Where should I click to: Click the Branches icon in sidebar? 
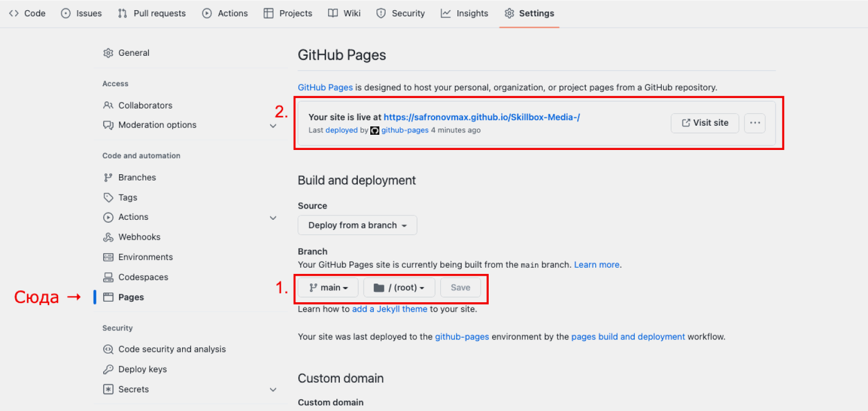click(x=108, y=178)
